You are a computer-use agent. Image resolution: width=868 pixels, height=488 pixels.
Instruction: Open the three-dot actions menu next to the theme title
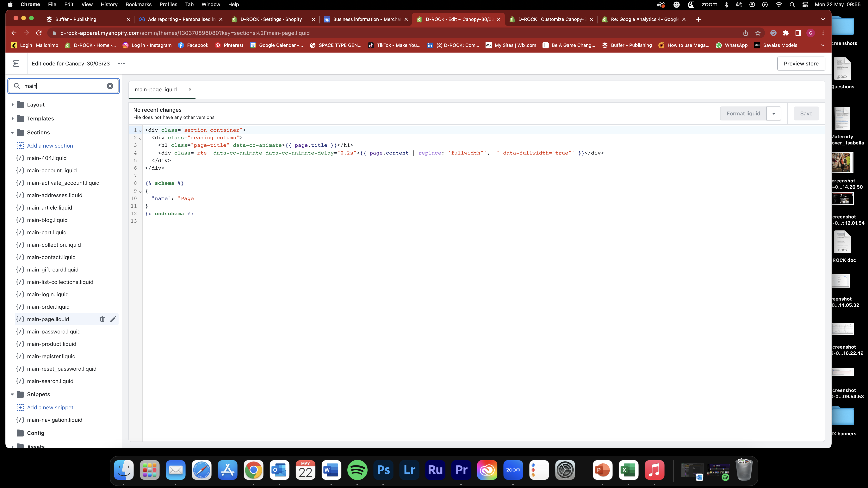121,64
